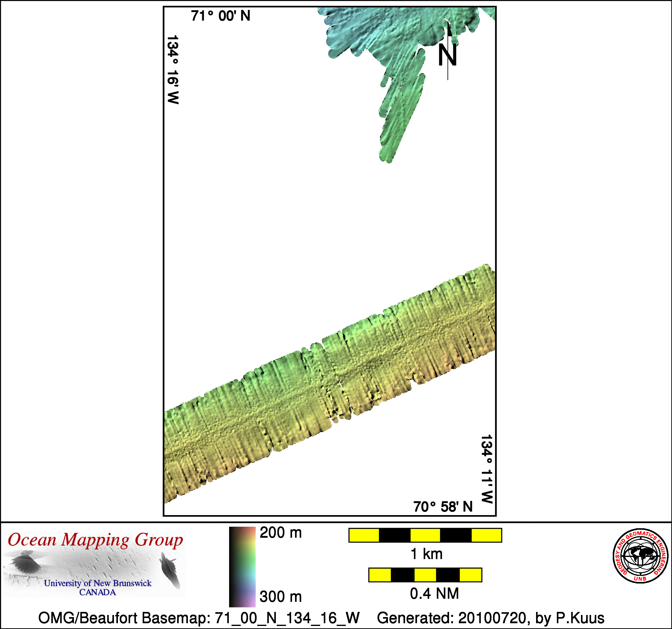Click the 134° 11' W longitude label

486,469
